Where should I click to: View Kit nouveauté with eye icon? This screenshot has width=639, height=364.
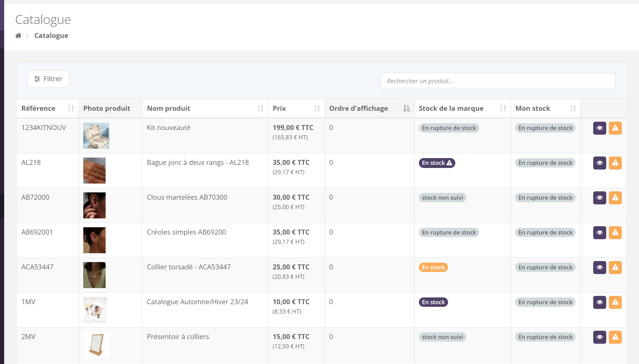600,128
